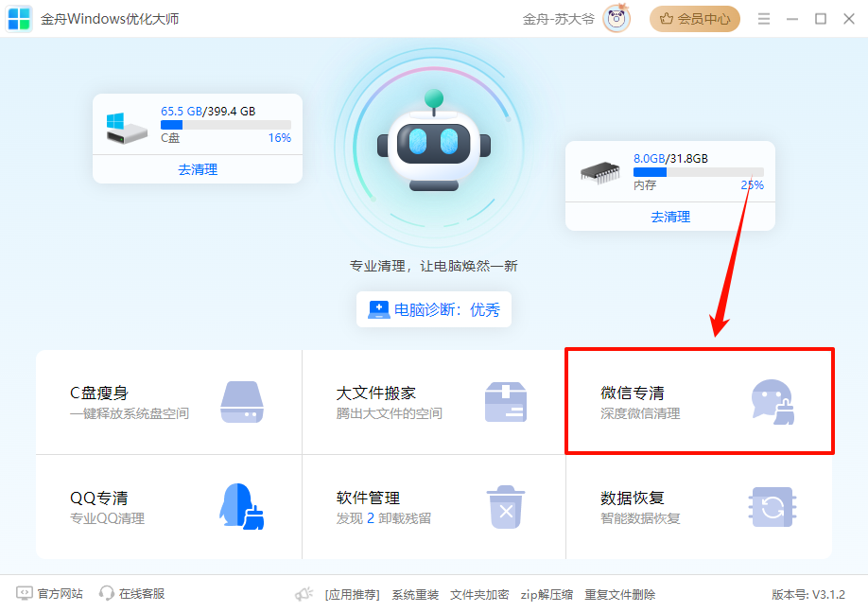This screenshot has height=612, width=868.
Task: Click 版本号: V3.1.2 text
Action: click(808, 595)
